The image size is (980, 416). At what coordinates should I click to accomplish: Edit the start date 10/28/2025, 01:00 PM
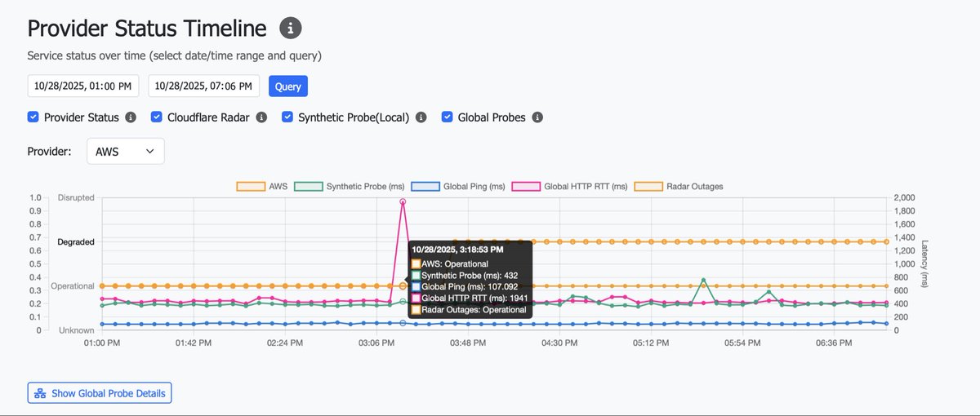(83, 86)
